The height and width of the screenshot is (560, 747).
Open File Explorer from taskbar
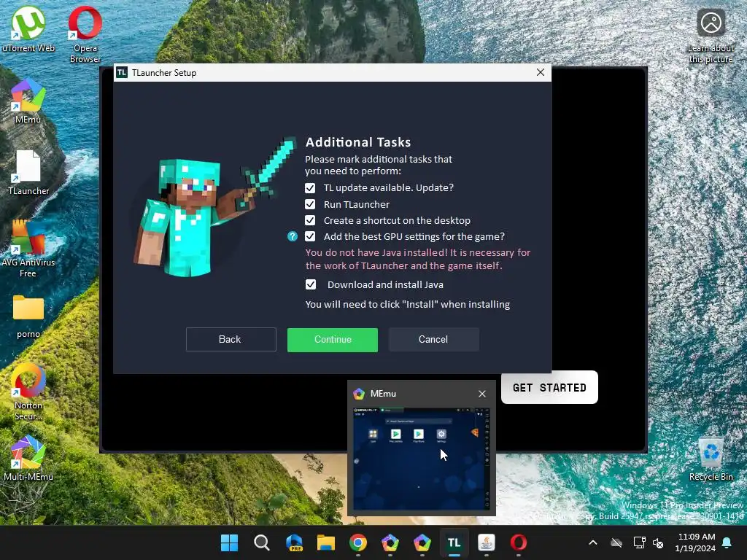click(326, 542)
